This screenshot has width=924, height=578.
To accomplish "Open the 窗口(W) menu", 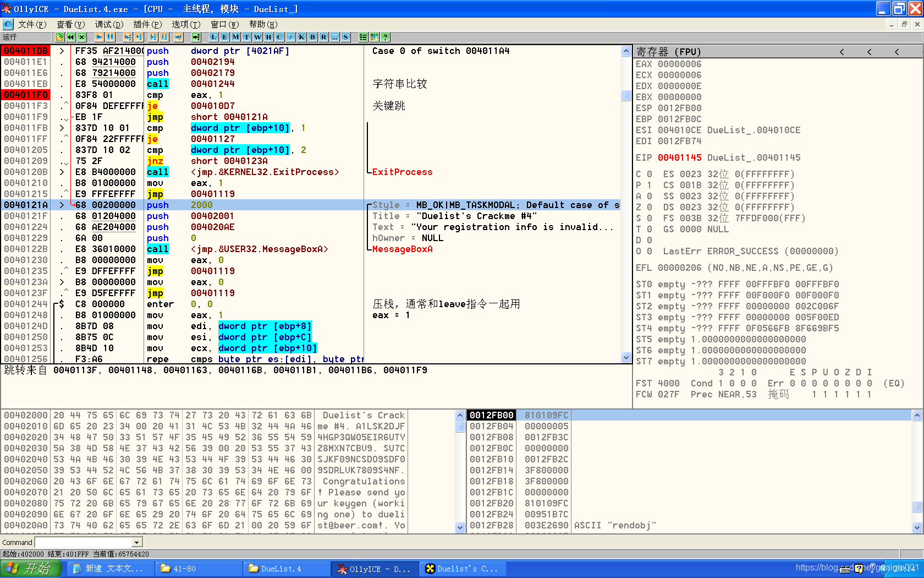I will (x=224, y=24).
